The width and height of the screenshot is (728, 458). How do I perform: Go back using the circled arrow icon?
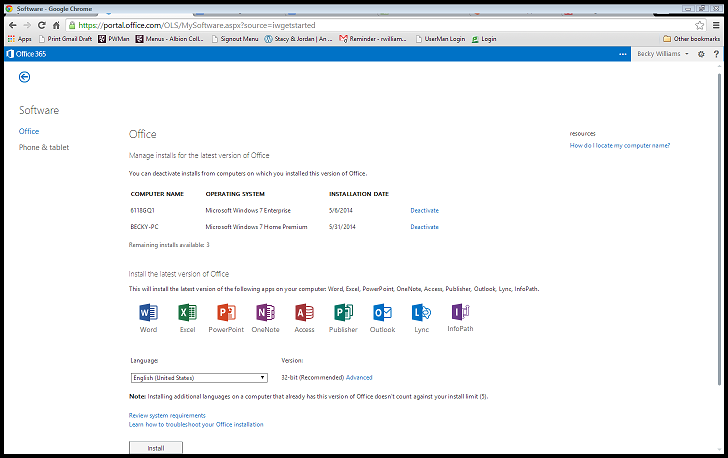(24, 77)
